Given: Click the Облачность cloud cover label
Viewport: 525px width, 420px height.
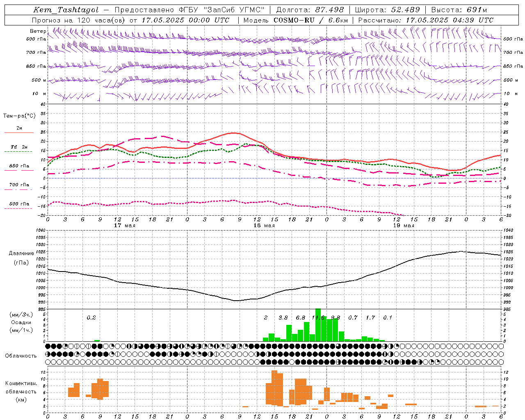Looking at the screenshot, I should coord(21,356).
